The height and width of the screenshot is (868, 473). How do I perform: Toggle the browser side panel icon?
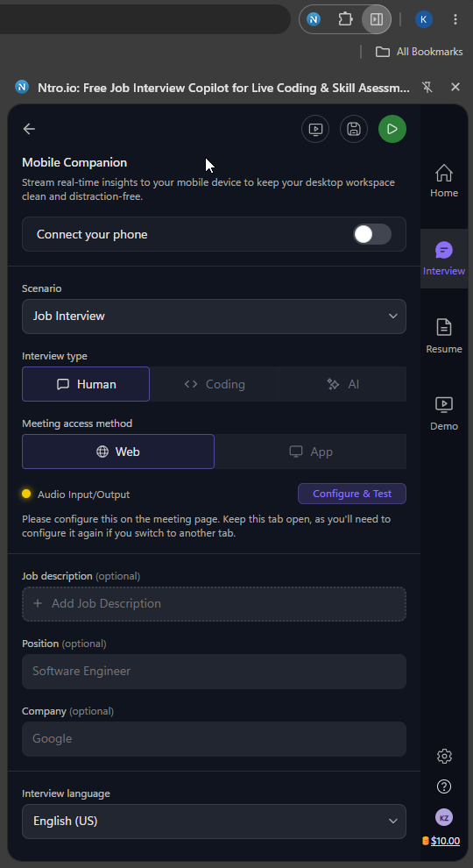click(x=377, y=19)
